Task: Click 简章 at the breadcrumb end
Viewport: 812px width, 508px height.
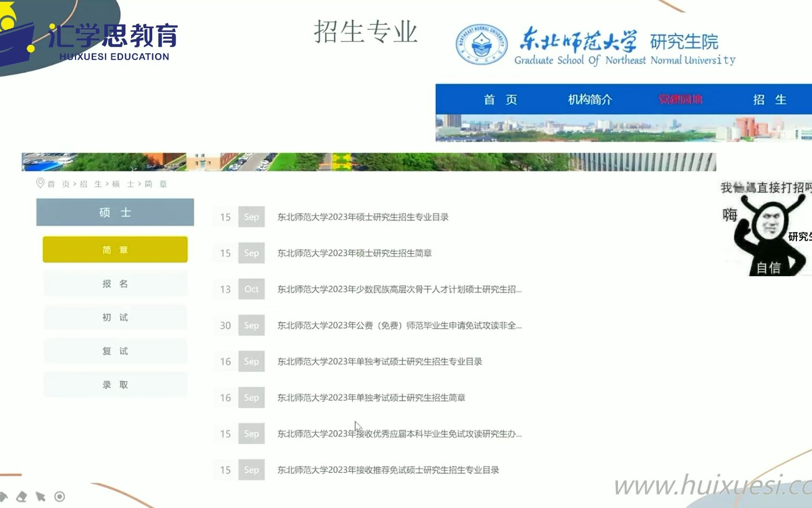Action: click(156, 184)
